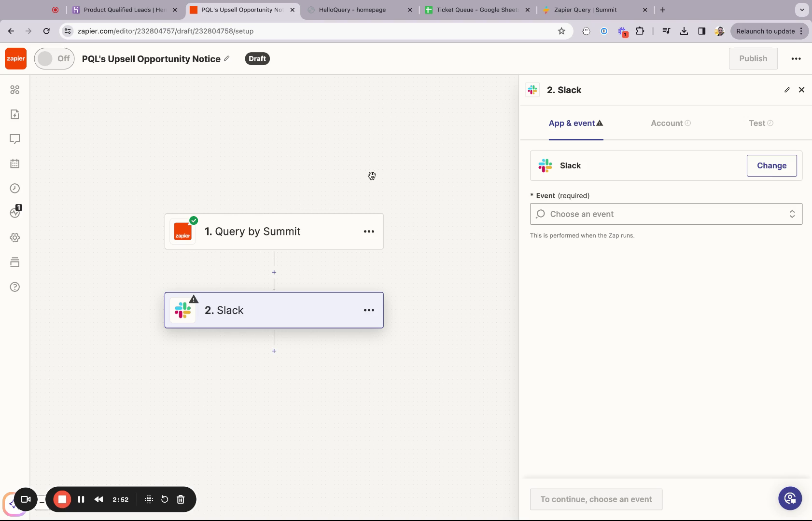This screenshot has height=521, width=812.
Task: Switch to the Account tab
Action: point(671,123)
